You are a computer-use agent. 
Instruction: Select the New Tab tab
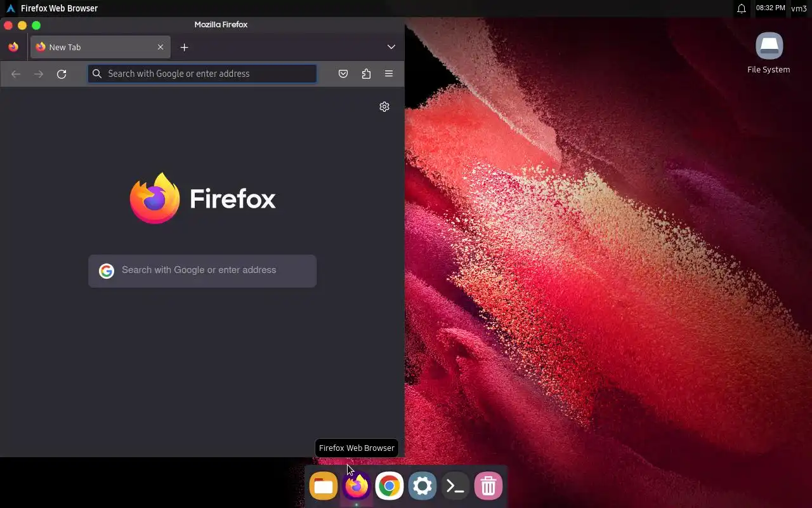coord(100,47)
